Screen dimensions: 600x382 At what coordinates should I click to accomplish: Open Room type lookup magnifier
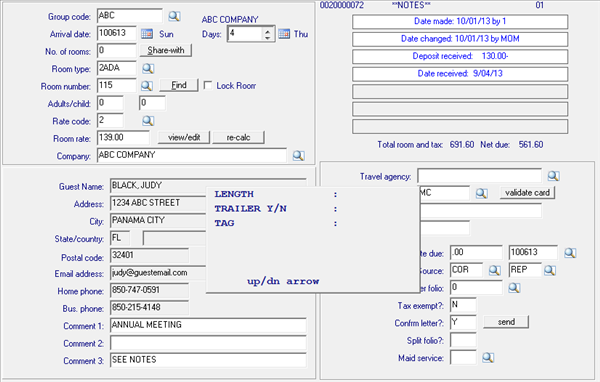click(x=148, y=69)
